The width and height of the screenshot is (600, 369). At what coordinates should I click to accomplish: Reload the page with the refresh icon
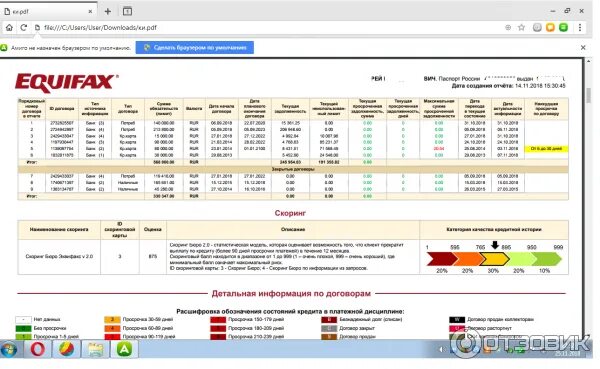pyautogui.click(x=23, y=28)
